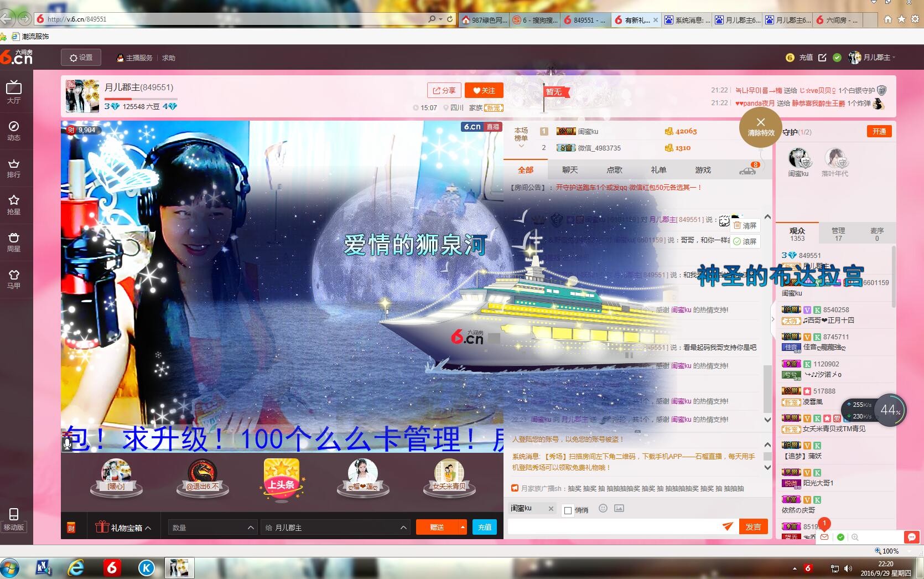Click the gold coin icon next to 充值
Image resolution: width=924 pixels, height=579 pixels.
point(790,58)
